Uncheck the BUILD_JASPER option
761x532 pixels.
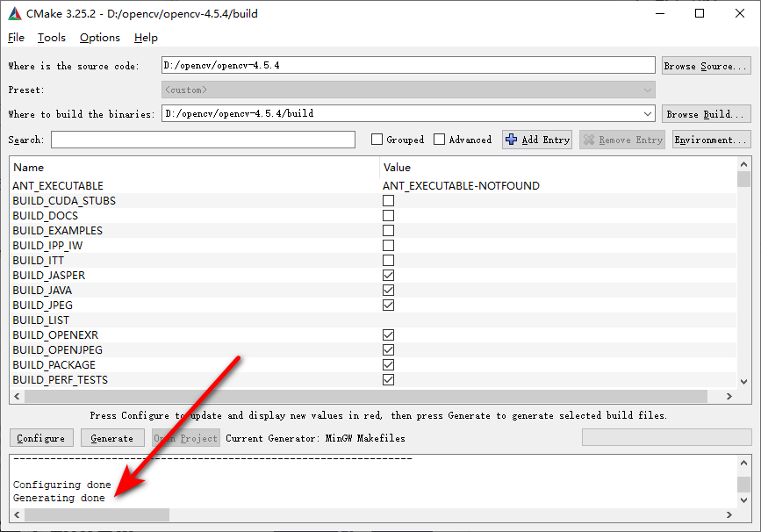(388, 276)
